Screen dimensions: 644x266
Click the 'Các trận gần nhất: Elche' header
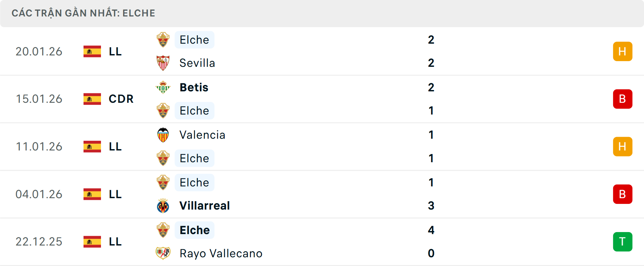(x=83, y=13)
